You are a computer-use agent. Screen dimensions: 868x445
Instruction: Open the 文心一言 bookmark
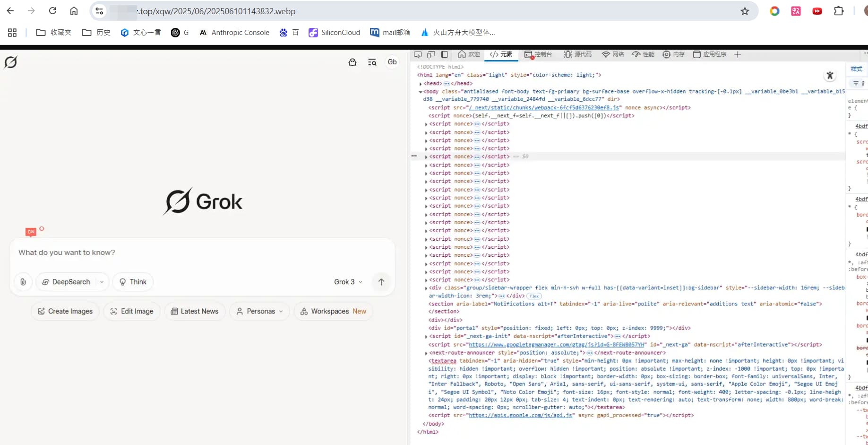coord(141,32)
